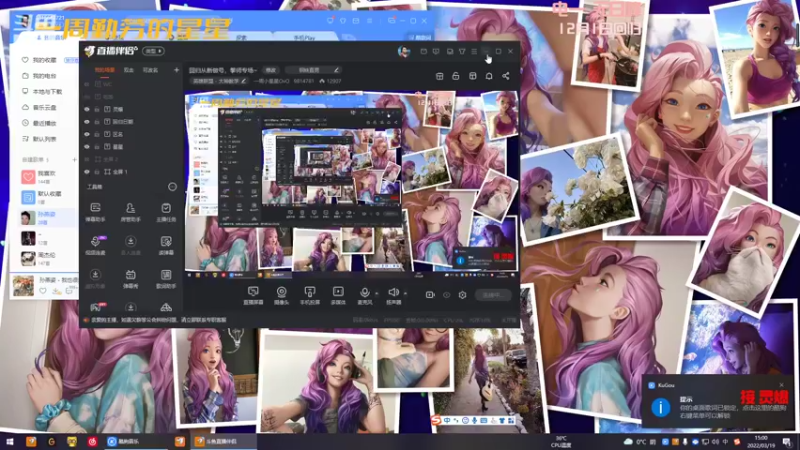Add a 直播屏幕 screen capture source
The width and height of the screenshot is (800, 450).
coord(253,295)
